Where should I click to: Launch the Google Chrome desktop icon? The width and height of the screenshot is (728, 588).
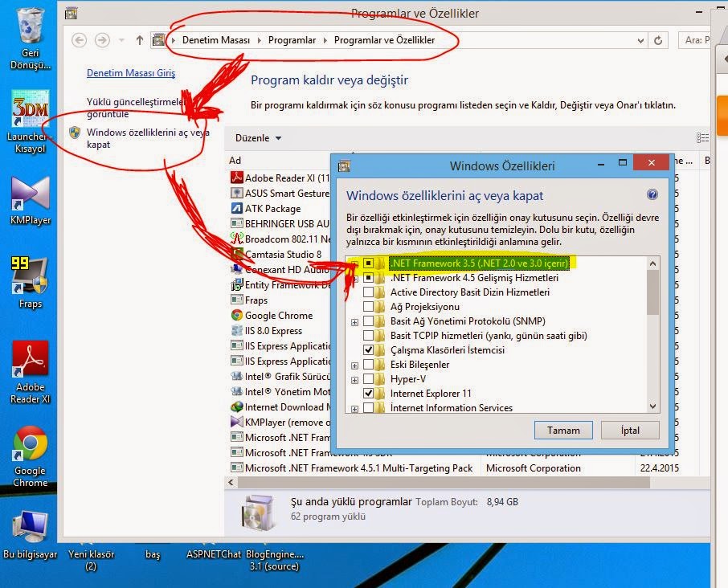click(31, 443)
